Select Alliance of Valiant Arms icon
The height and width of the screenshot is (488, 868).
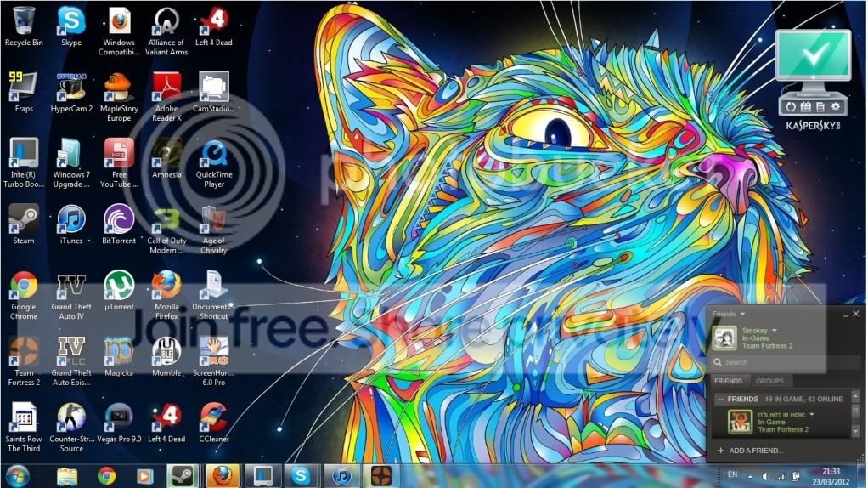(166, 31)
